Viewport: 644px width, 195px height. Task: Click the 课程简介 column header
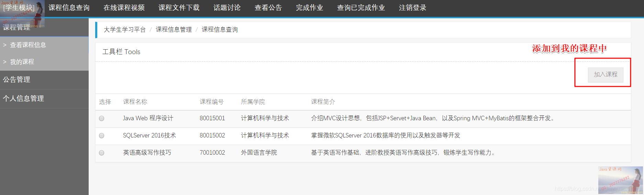pos(323,102)
